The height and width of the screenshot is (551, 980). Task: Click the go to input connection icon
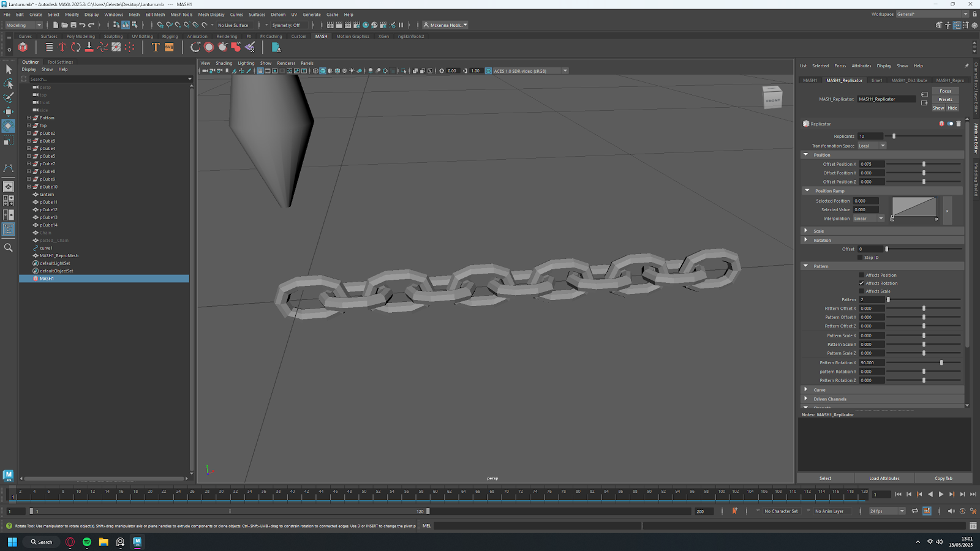coord(924,95)
